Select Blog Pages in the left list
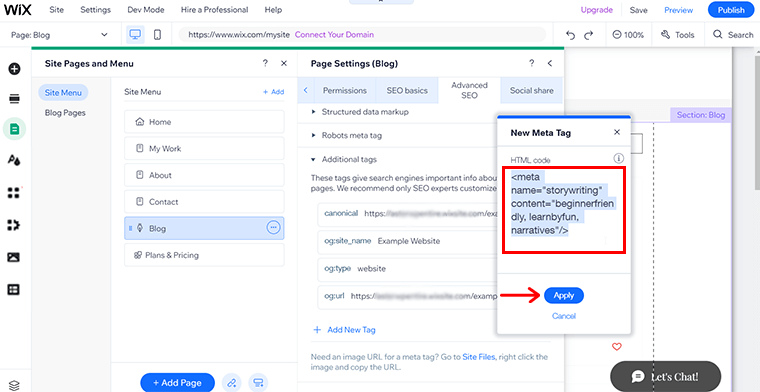Image resolution: width=760 pixels, height=392 pixels. pyautogui.click(x=65, y=113)
